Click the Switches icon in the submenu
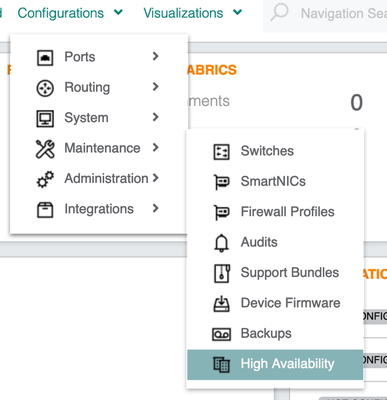Image resolution: width=387 pixels, height=400 pixels. [x=221, y=152]
